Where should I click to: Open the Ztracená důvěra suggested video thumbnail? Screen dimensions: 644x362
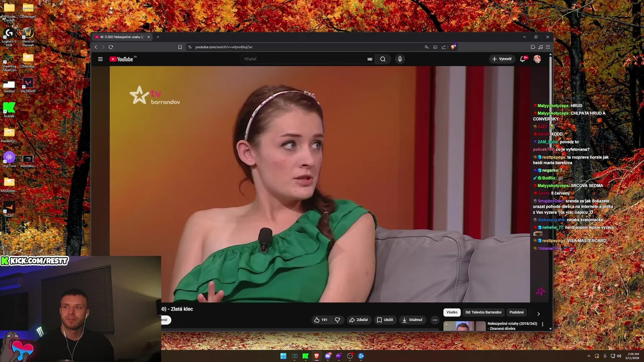(x=464, y=326)
